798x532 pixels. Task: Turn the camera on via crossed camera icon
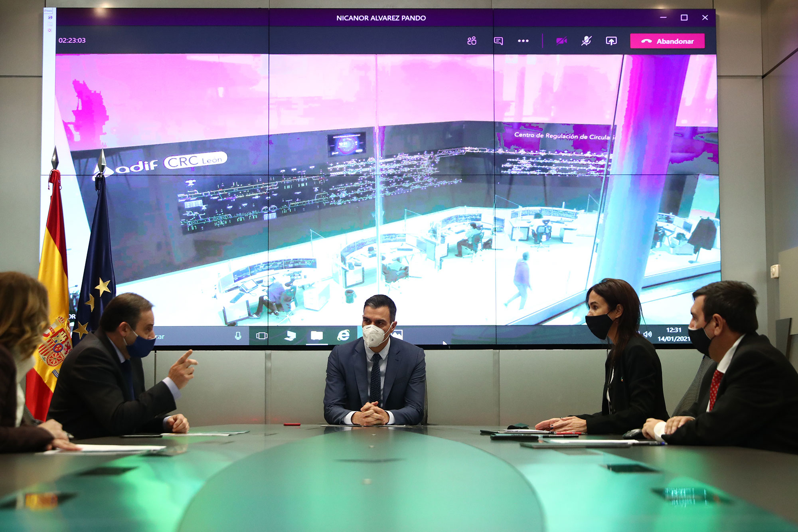561,41
